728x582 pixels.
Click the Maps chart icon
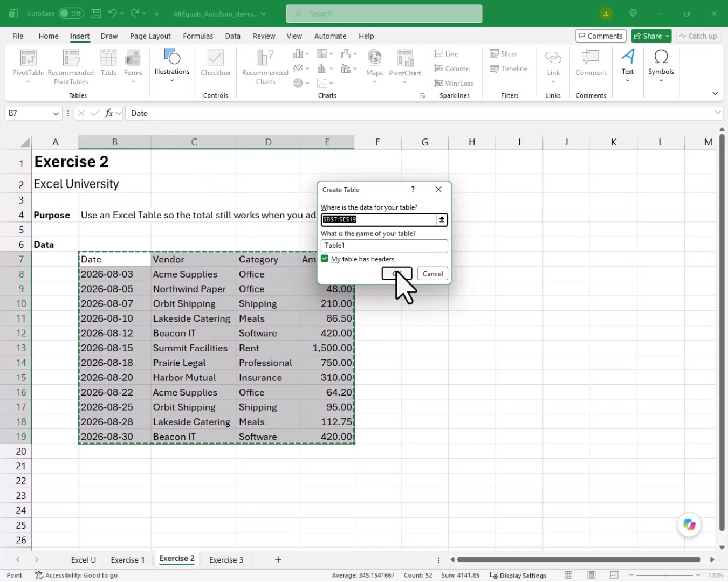[x=374, y=58]
